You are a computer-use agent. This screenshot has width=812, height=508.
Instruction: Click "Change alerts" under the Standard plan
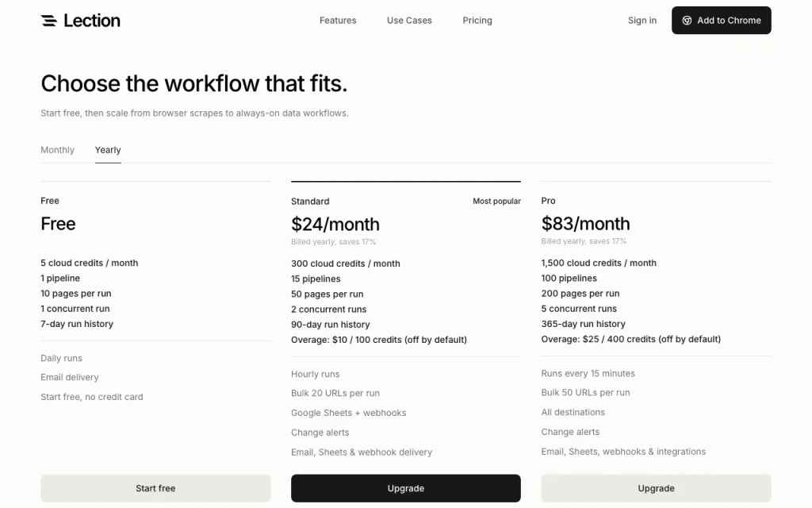coord(320,433)
